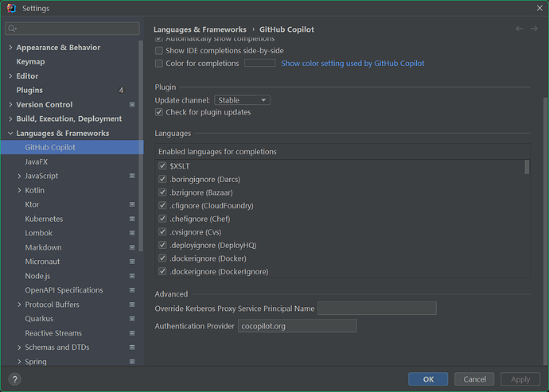
Task: Uncheck .bzrignore (Bazaar) language
Action: click(x=162, y=192)
